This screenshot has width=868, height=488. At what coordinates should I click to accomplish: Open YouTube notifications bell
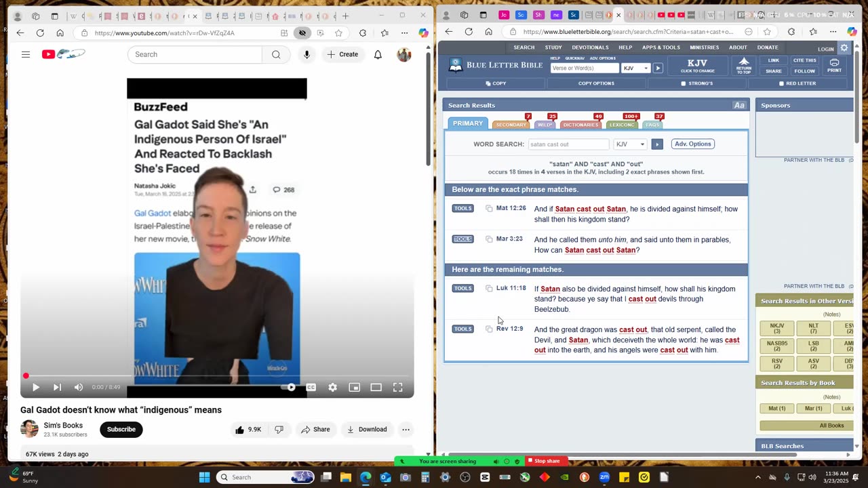pos(378,54)
